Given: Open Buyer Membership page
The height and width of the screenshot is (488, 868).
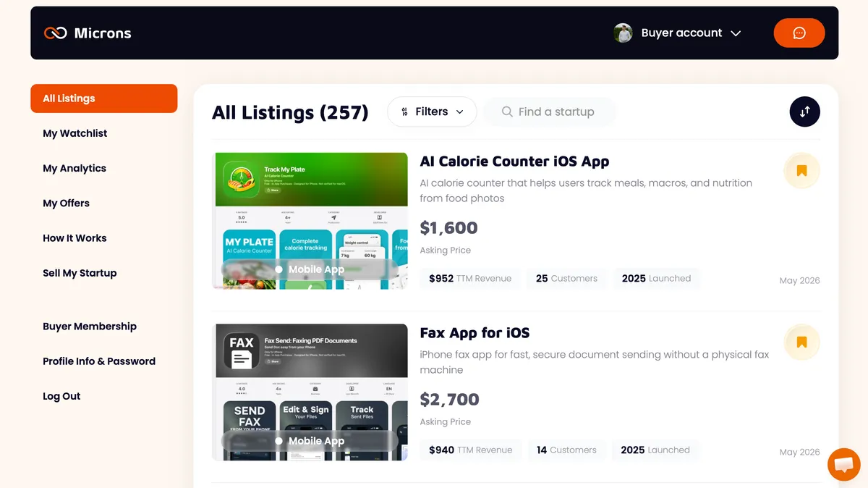Looking at the screenshot, I should tap(90, 327).
